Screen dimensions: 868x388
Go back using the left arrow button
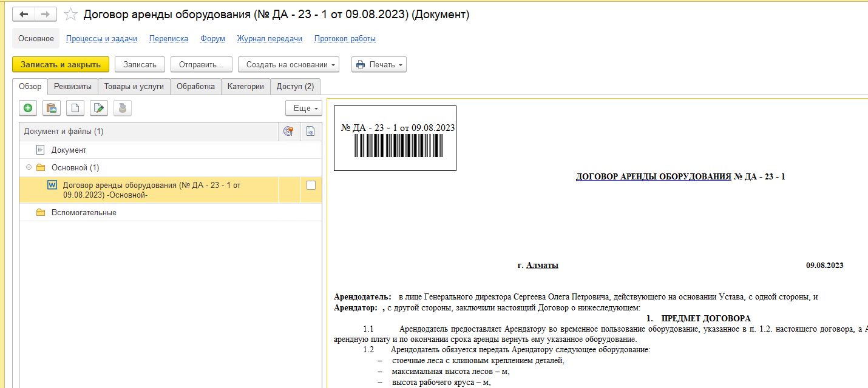coord(24,15)
